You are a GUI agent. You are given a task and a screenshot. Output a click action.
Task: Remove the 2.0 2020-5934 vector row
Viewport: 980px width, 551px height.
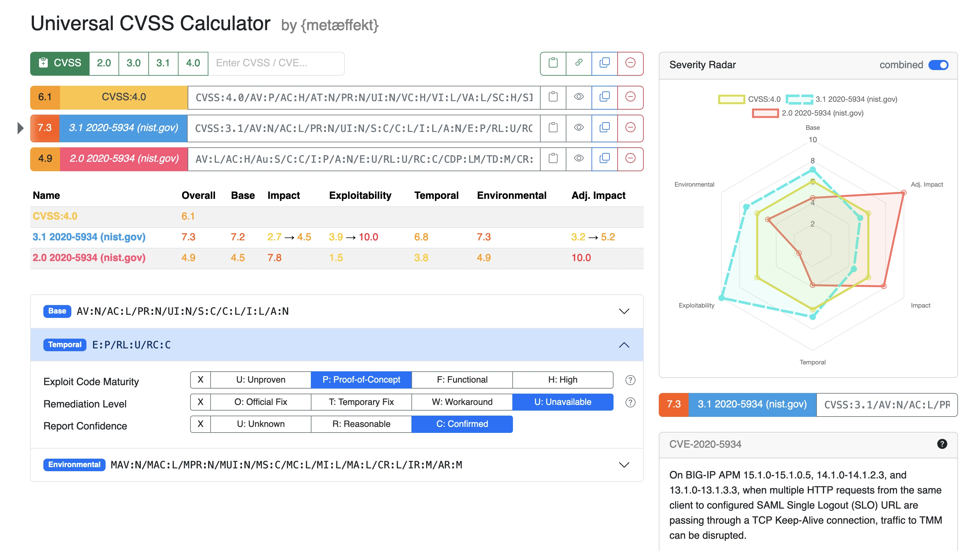pos(630,159)
